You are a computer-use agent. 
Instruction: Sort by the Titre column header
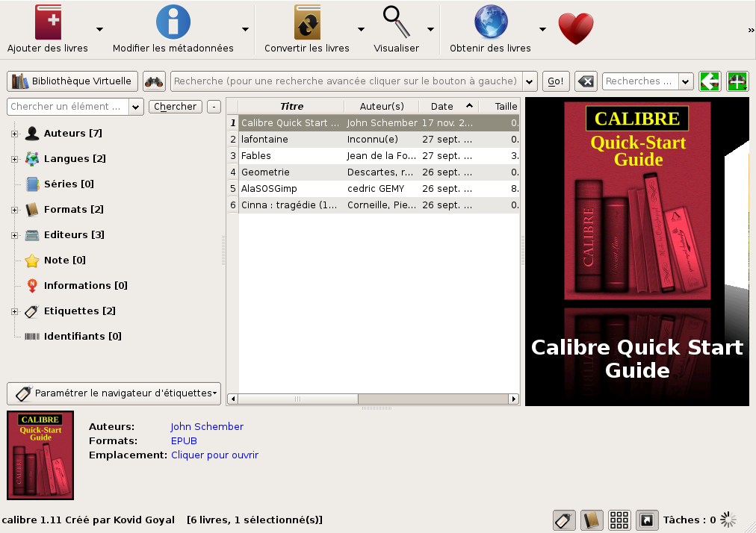click(291, 106)
